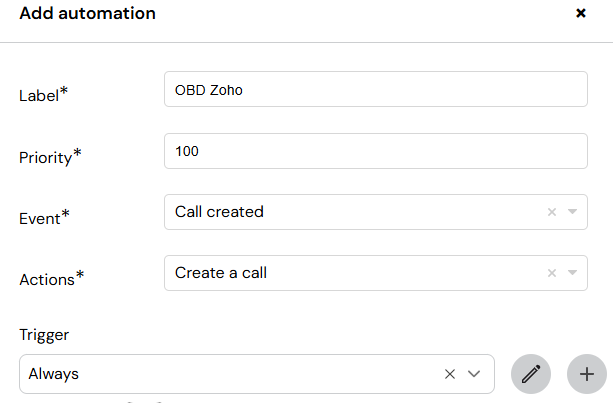Click the Add automation dialog title
Image resolution: width=613 pixels, height=403 pixels.
click(88, 13)
